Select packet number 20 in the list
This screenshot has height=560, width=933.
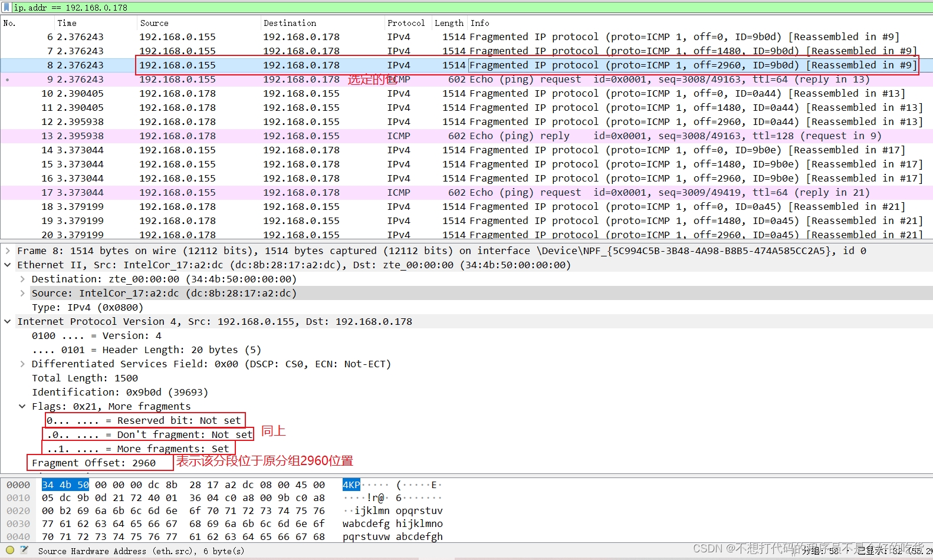pos(466,234)
